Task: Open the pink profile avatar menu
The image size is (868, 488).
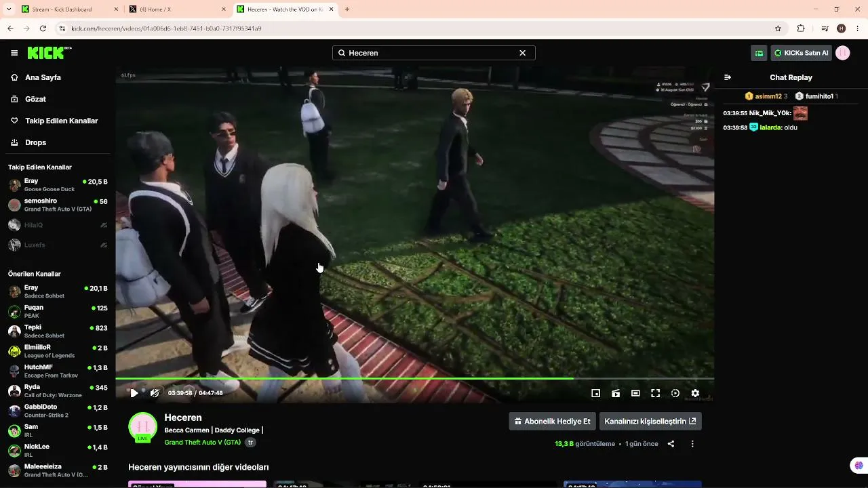Action: 843,53
